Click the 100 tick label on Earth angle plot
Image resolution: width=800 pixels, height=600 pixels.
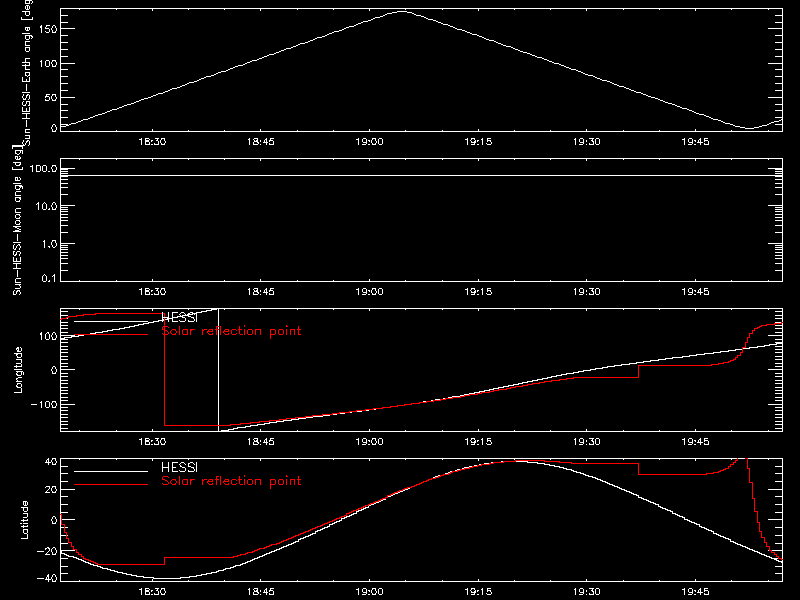click(x=48, y=64)
